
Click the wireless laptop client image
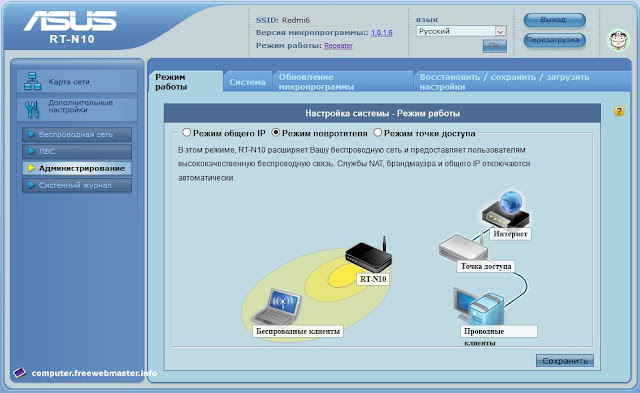277,307
